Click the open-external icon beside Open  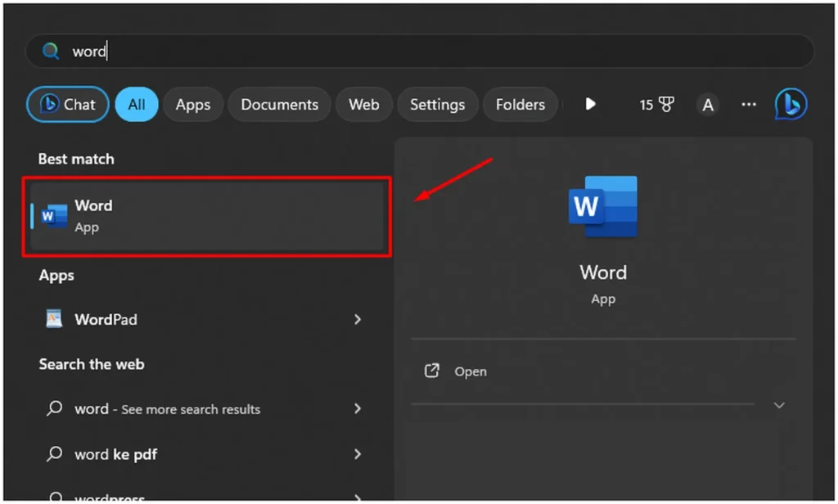[432, 371]
